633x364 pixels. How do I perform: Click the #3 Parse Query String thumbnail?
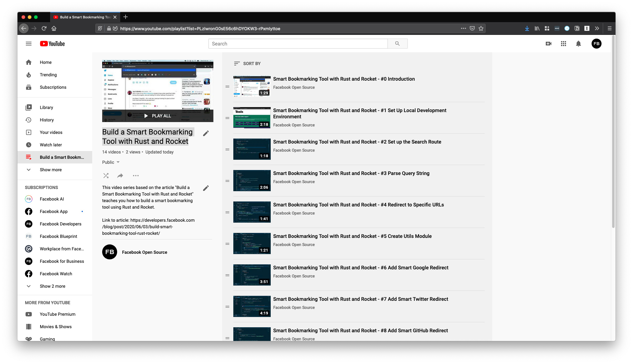tap(252, 181)
